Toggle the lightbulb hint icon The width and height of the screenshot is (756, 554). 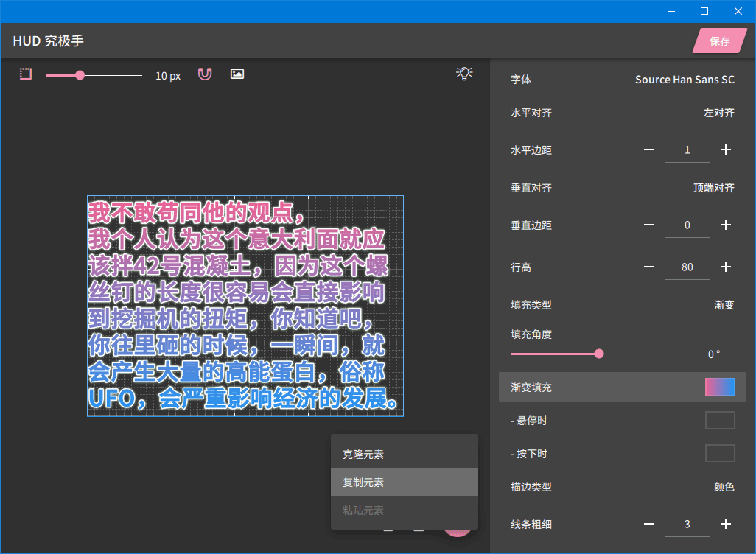click(x=464, y=73)
